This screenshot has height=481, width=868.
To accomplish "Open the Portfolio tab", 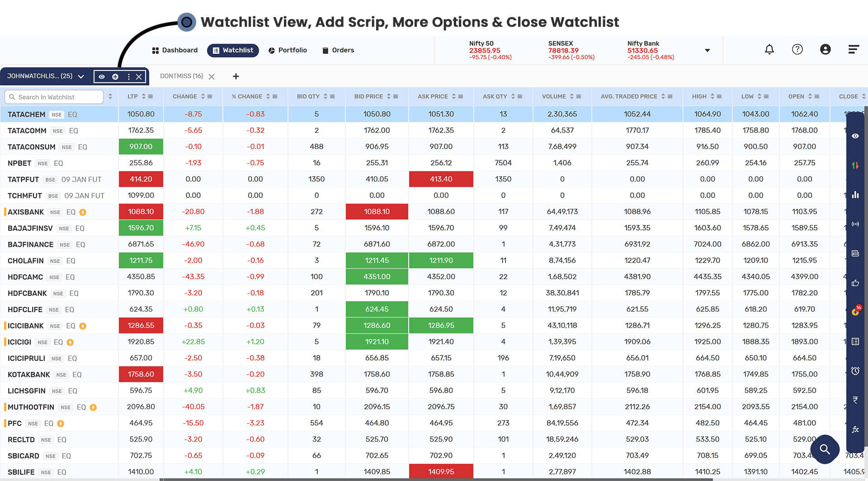I will (288, 50).
